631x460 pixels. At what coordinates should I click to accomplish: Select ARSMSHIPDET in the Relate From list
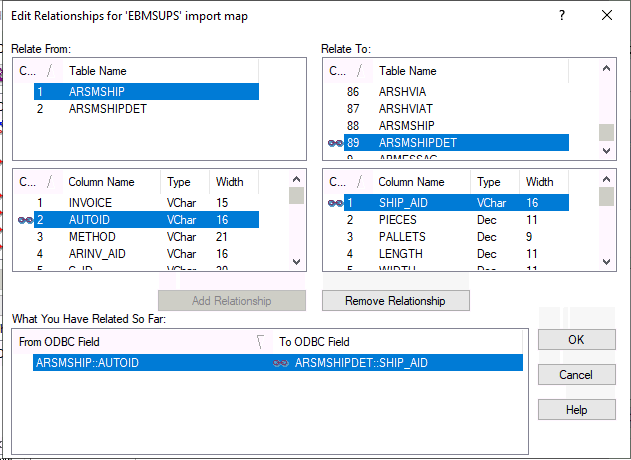click(108, 109)
